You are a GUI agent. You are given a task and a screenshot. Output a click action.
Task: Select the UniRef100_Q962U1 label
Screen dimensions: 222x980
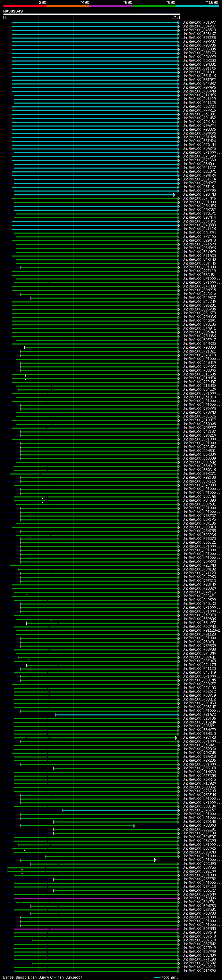pos(199,306)
